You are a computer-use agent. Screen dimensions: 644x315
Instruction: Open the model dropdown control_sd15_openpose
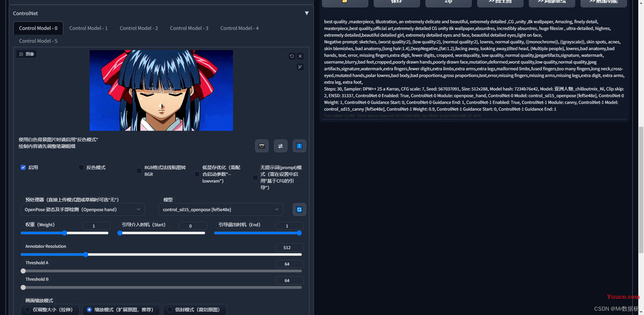point(221,209)
